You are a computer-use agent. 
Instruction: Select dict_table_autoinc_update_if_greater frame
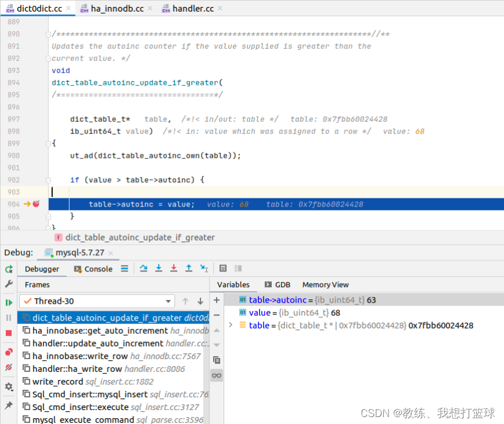113,318
